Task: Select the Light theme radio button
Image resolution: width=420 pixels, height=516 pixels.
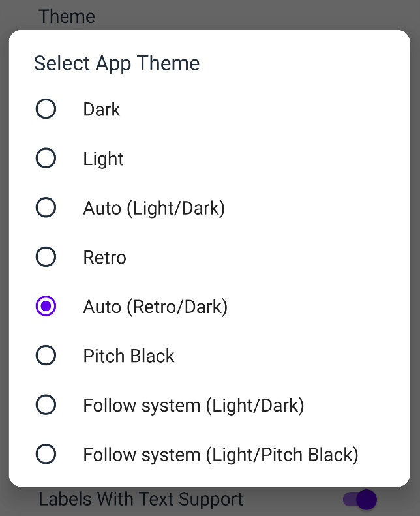Action: click(x=46, y=158)
